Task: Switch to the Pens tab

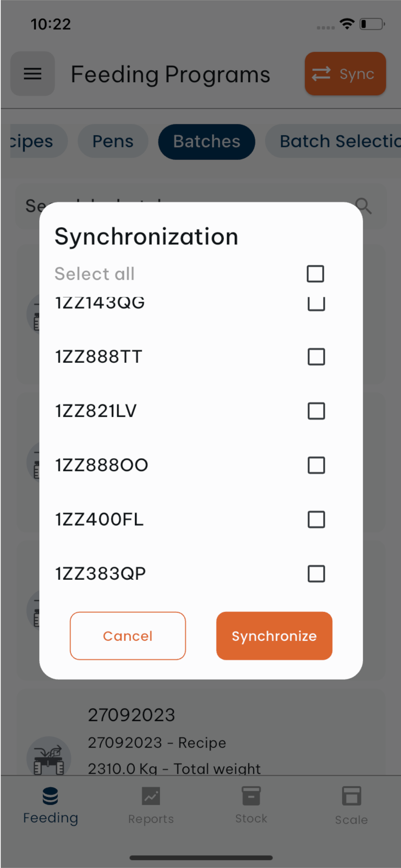Action: click(x=113, y=141)
